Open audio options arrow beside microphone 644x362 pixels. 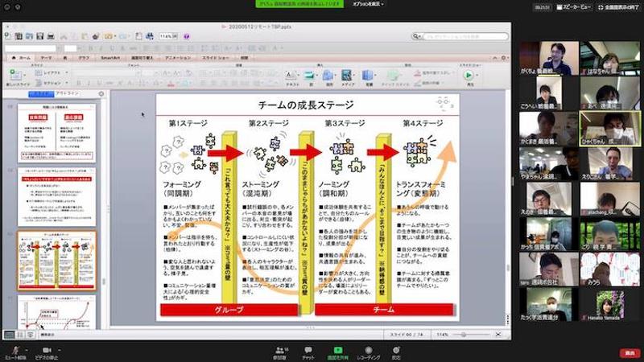[27, 350]
